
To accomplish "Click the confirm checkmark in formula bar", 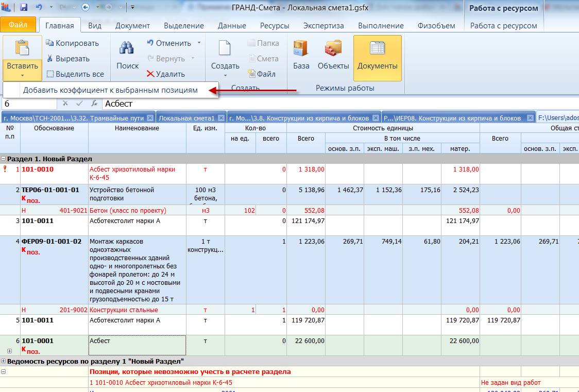I will coord(79,104).
